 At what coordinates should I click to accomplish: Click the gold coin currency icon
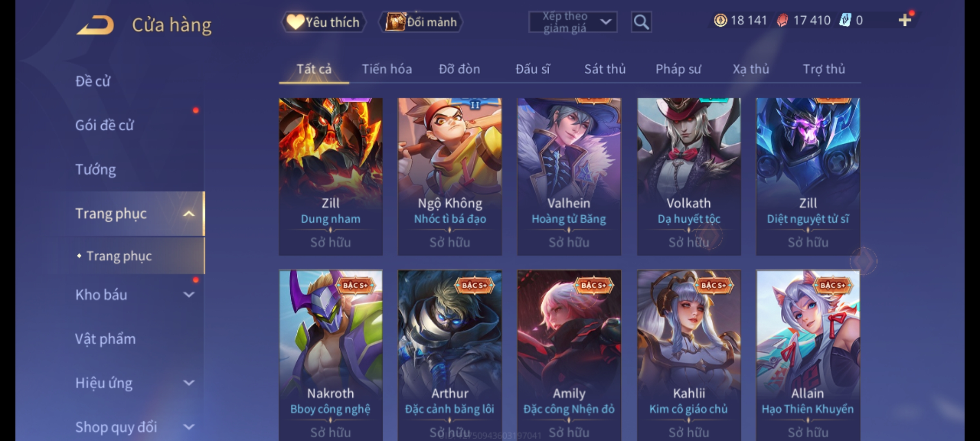(x=720, y=20)
